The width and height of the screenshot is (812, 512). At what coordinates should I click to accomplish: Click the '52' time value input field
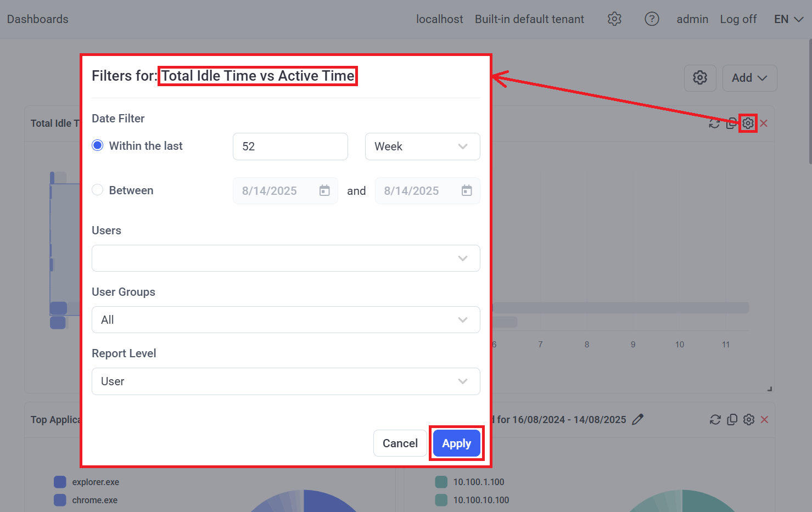(x=290, y=147)
